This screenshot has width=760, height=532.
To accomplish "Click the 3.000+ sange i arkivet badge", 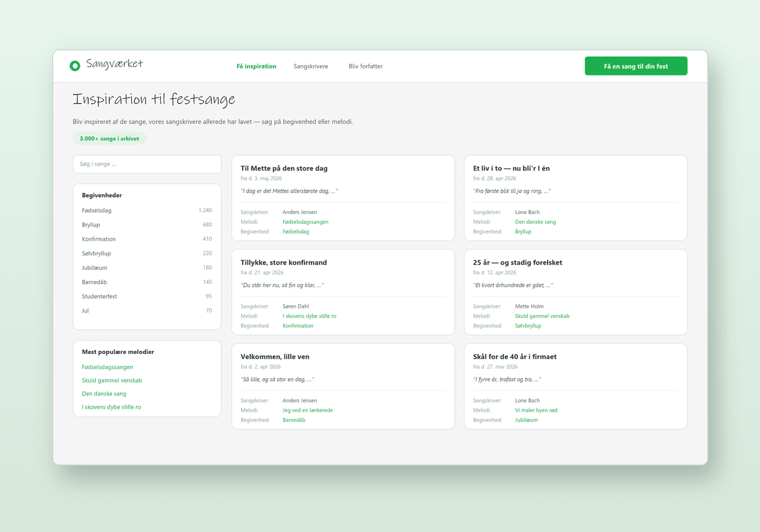I will coord(109,139).
